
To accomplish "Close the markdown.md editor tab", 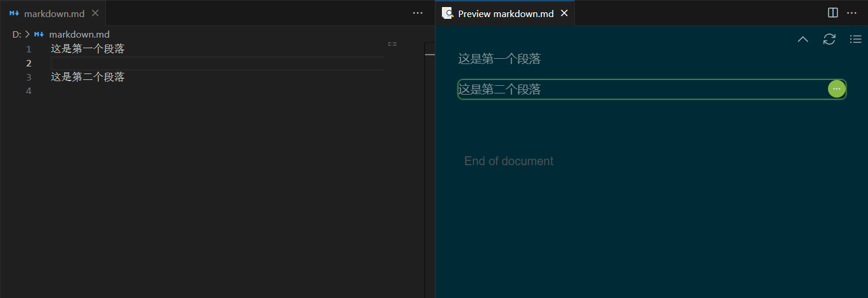I will (x=95, y=13).
